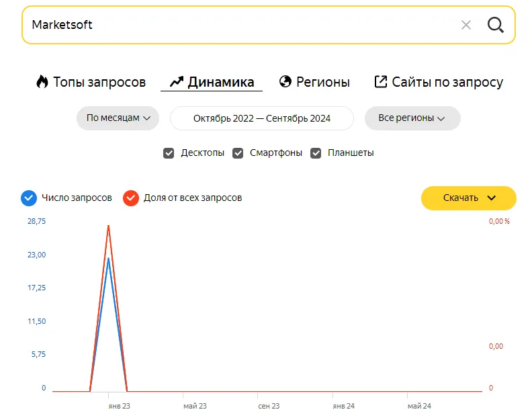Toggle the red Доля от всех запросов checkmark
This screenshot has width=532, height=420.
(x=131, y=198)
